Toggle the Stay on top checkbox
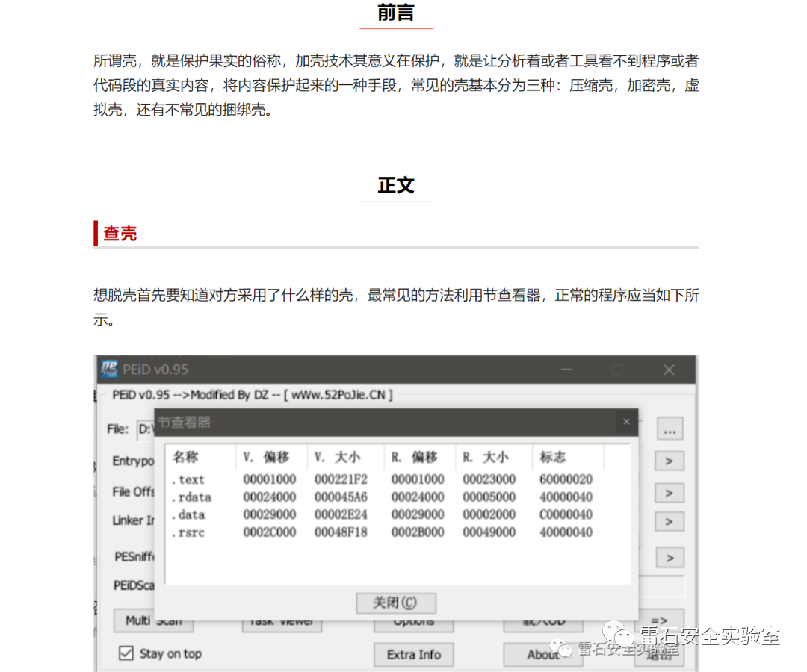The image size is (807, 672). point(126,653)
